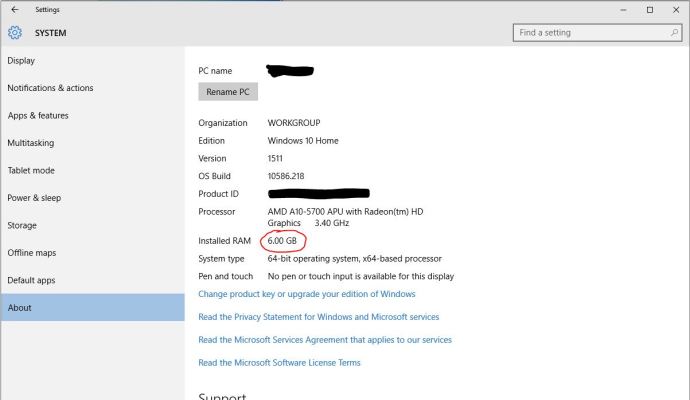
Task: Focus the Find a setting search box
Action: (x=598, y=33)
